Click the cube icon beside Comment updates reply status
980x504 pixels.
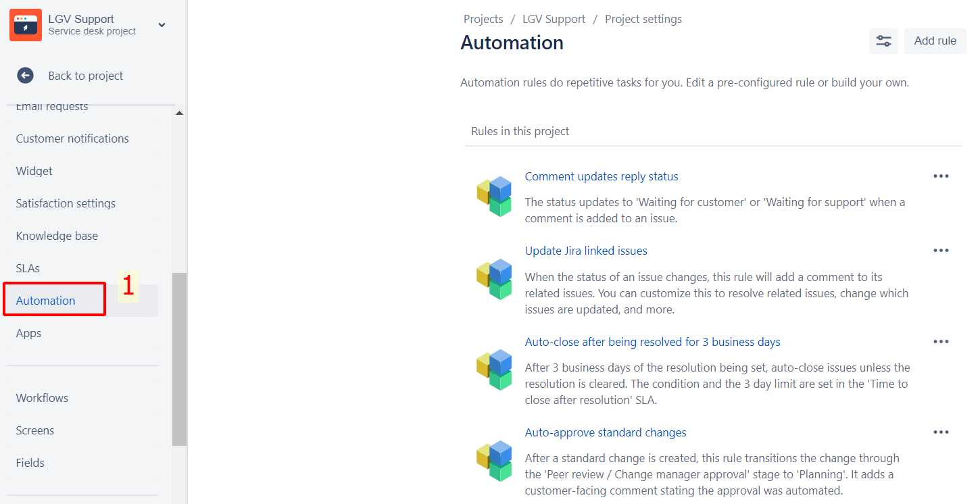(494, 197)
